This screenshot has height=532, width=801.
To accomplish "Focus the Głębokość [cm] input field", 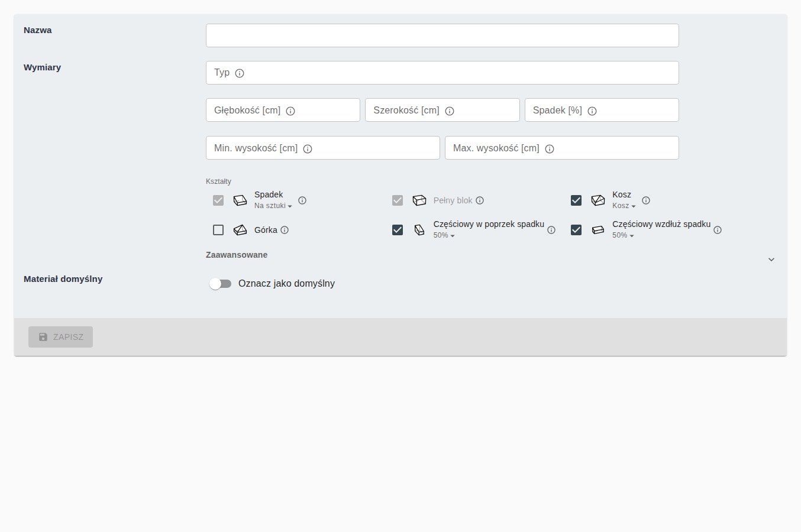I will coord(283,110).
